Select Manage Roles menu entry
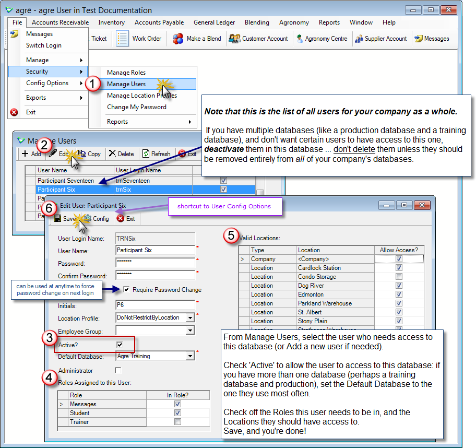 [x=126, y=73]
